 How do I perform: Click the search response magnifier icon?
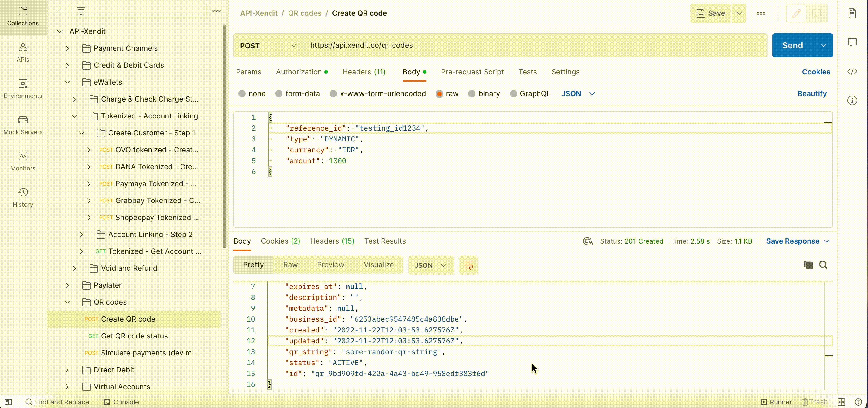[823, 265]
